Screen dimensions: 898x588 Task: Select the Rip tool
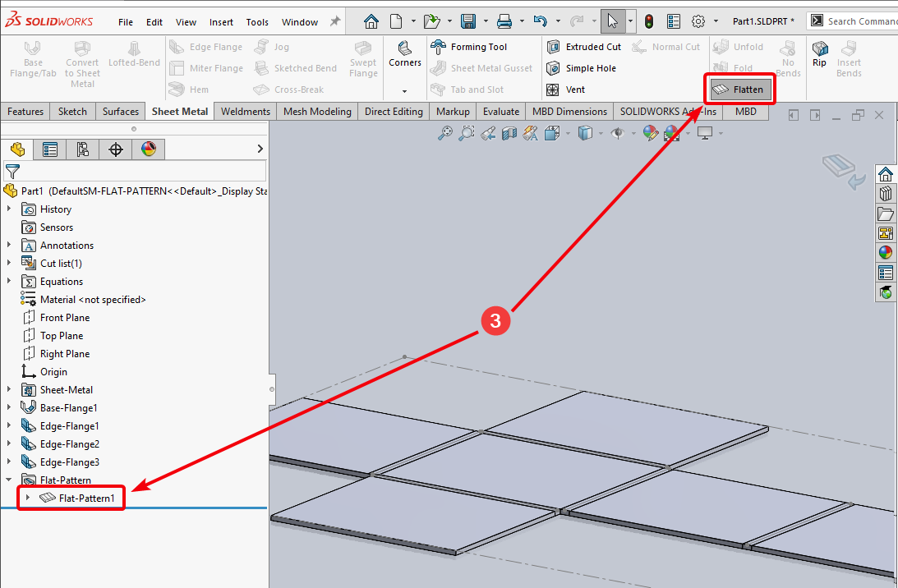coord(820,54)
